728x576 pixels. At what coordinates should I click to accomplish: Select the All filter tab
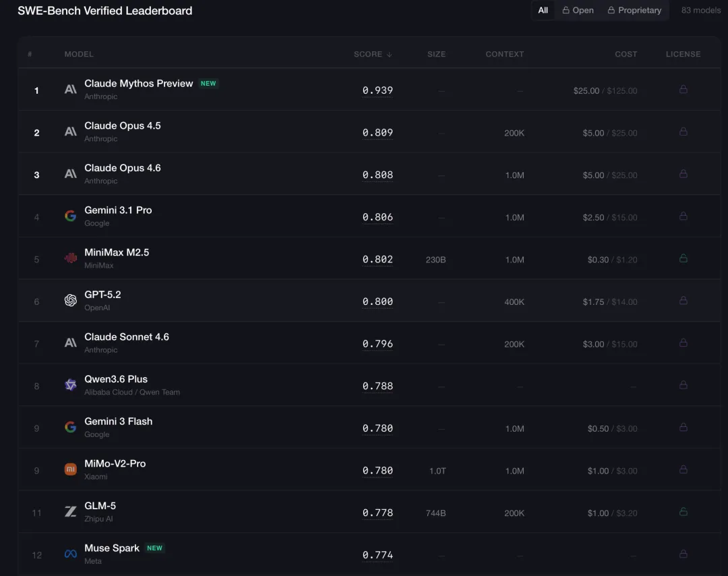(x=543, y=11)
